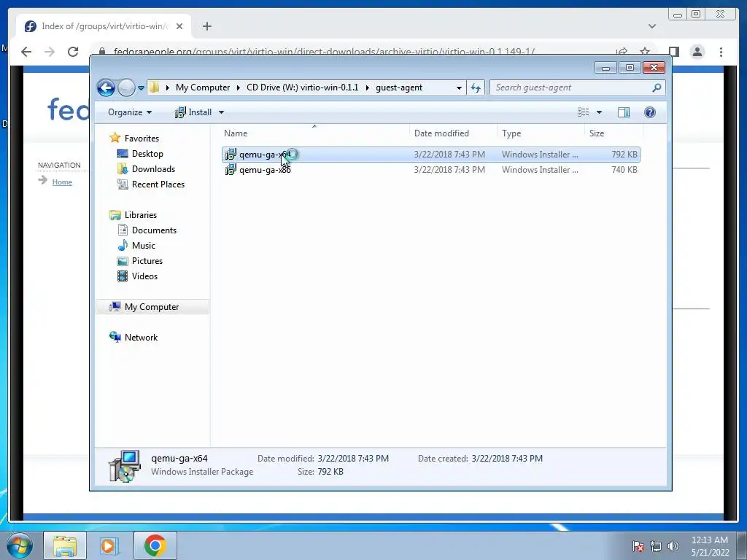Open Chrome side panel icon
Viewport: 747px width, 560px height.
coord(673,52)
